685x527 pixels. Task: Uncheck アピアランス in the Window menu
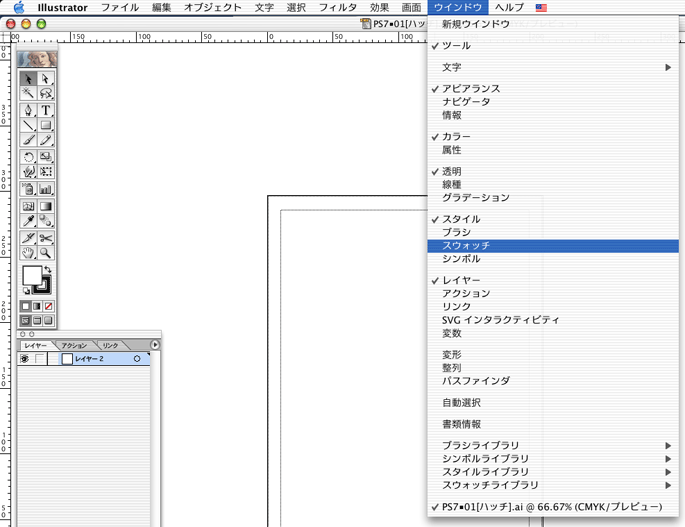553,89
